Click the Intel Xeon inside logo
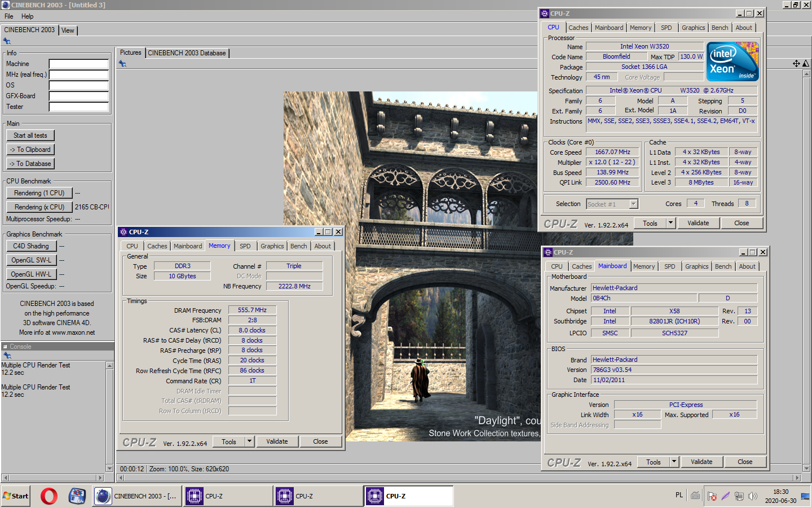Image resolution: width=812 pixels, height=508 pixels. pyautogui.click(x=732, y=62)
